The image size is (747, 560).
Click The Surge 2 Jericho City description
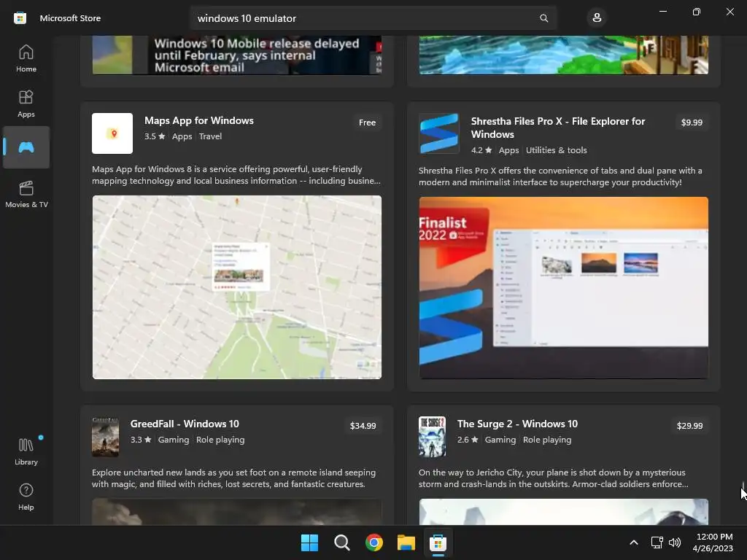point(554,478)
